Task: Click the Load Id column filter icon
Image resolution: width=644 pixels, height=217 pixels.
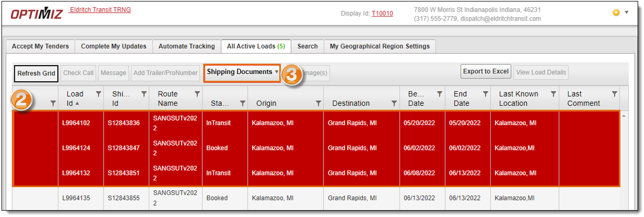Action: (x=99, y=94)
